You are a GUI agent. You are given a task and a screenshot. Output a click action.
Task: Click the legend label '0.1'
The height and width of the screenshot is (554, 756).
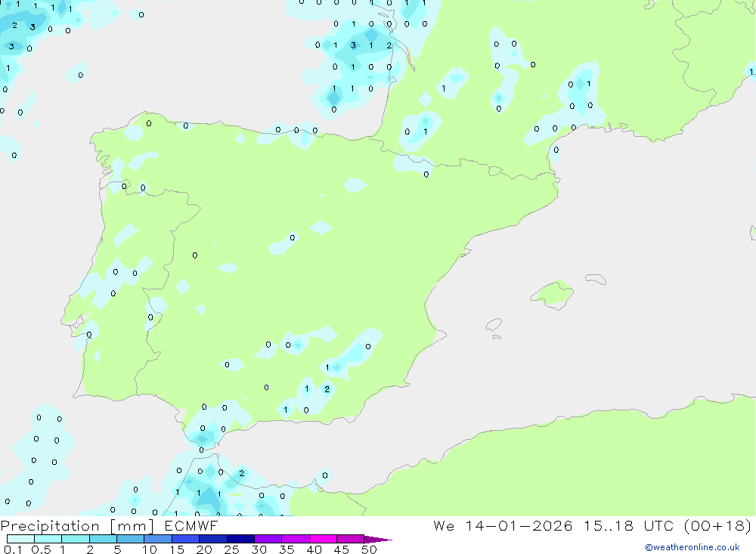(x=13, y=549)
